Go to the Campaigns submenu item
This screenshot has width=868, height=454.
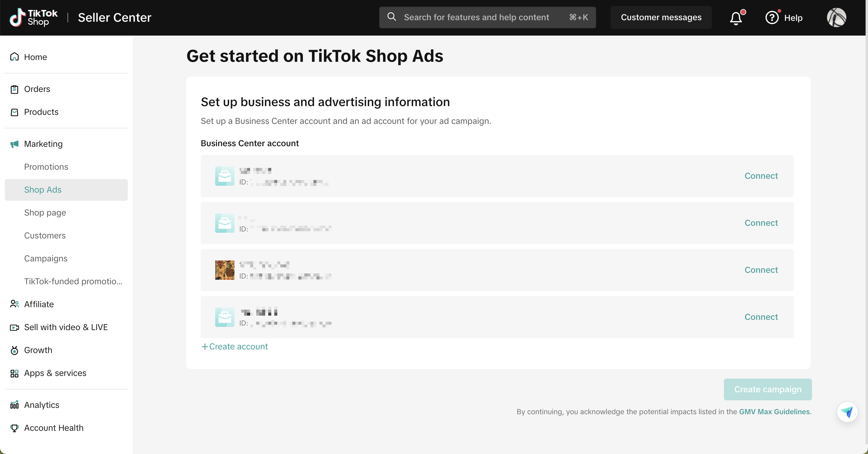[x=46, y=259]
